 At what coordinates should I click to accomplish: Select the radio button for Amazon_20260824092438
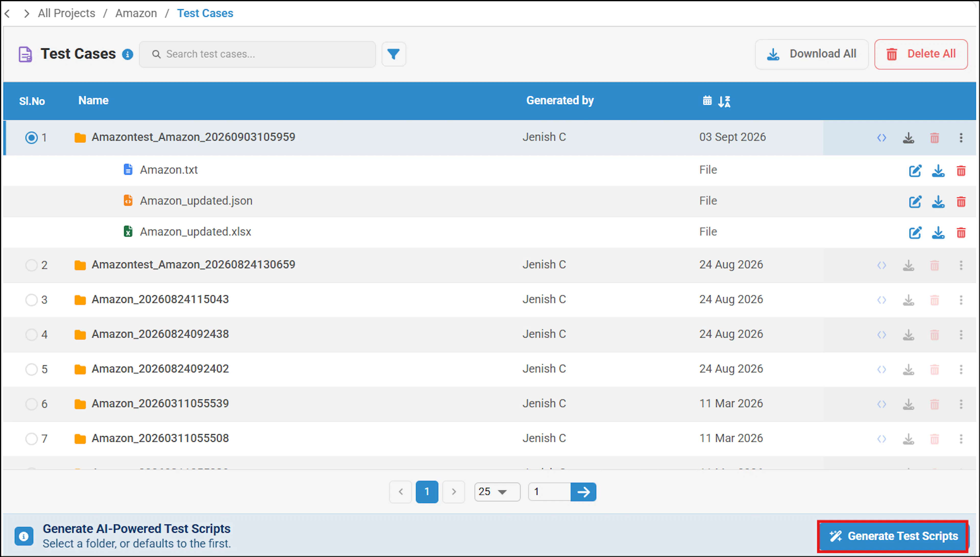coord(31,335)
